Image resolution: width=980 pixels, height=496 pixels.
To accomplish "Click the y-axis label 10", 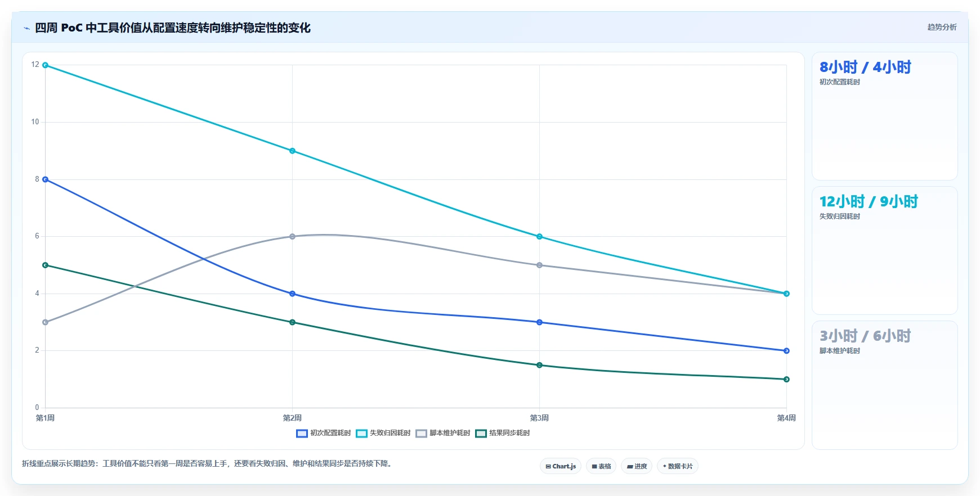I will [35, 122].
